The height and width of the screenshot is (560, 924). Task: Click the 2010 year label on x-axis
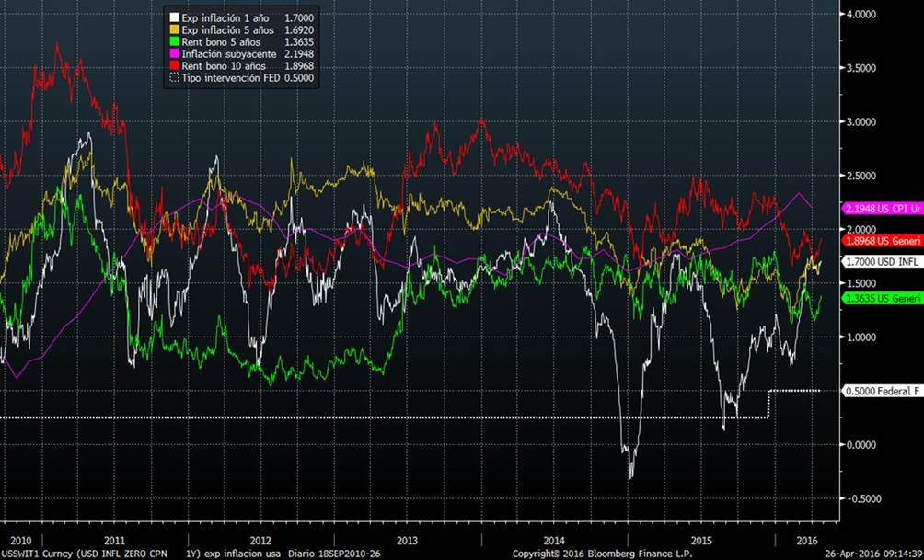pyautogui.click(x=21, y=540)
